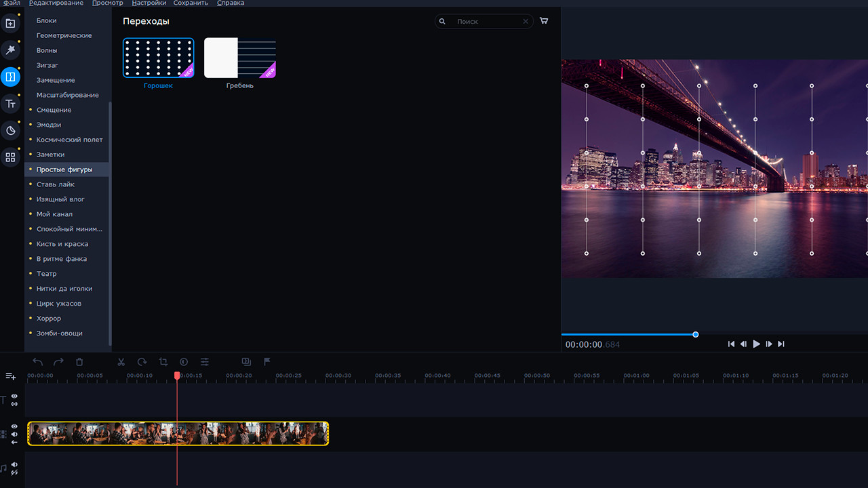Add a marker with the flag icon

[267, 362]
